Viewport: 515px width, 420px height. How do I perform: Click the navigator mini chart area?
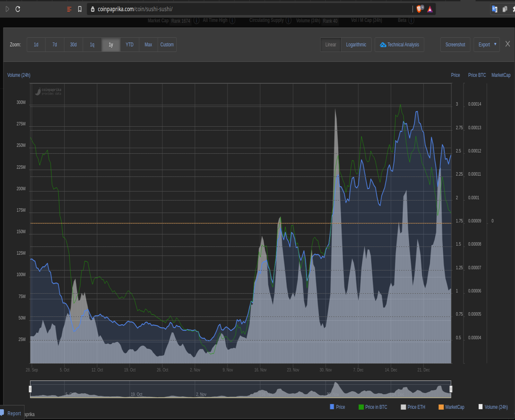point(240,389)
